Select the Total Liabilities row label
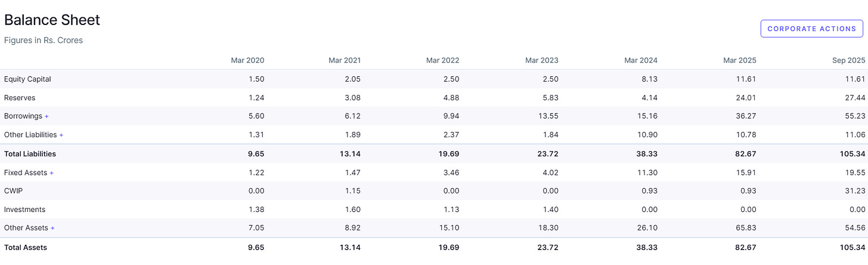 click(30, 154)
